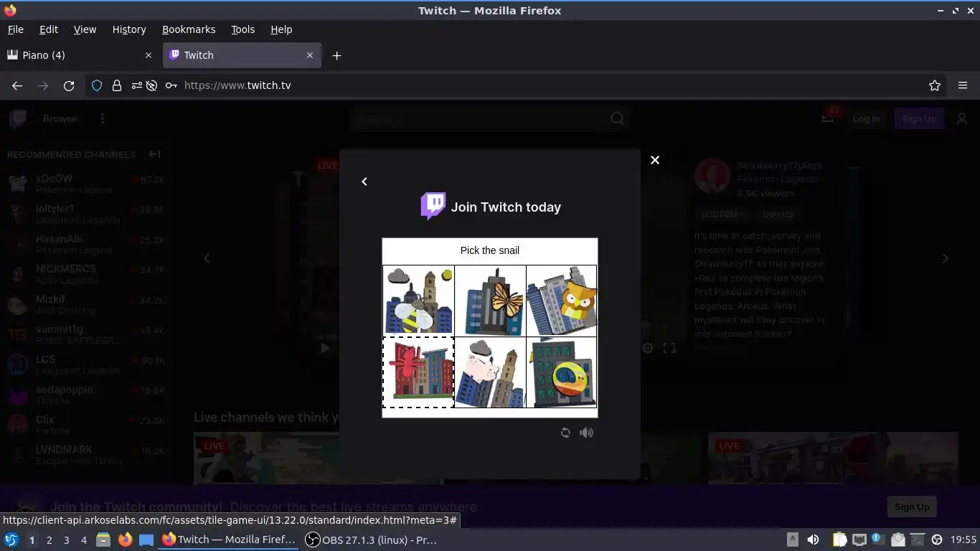Click the permissions icon in address bar
Viewport: 980px width, 551px height.
(x=136, y=85)
